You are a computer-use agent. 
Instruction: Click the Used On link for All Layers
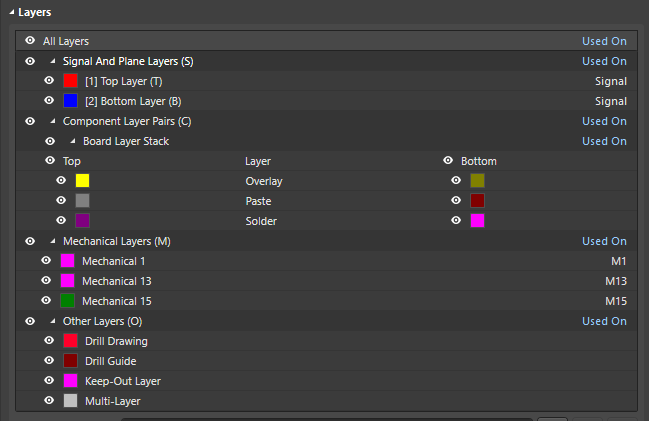click(x=604, y=41)
